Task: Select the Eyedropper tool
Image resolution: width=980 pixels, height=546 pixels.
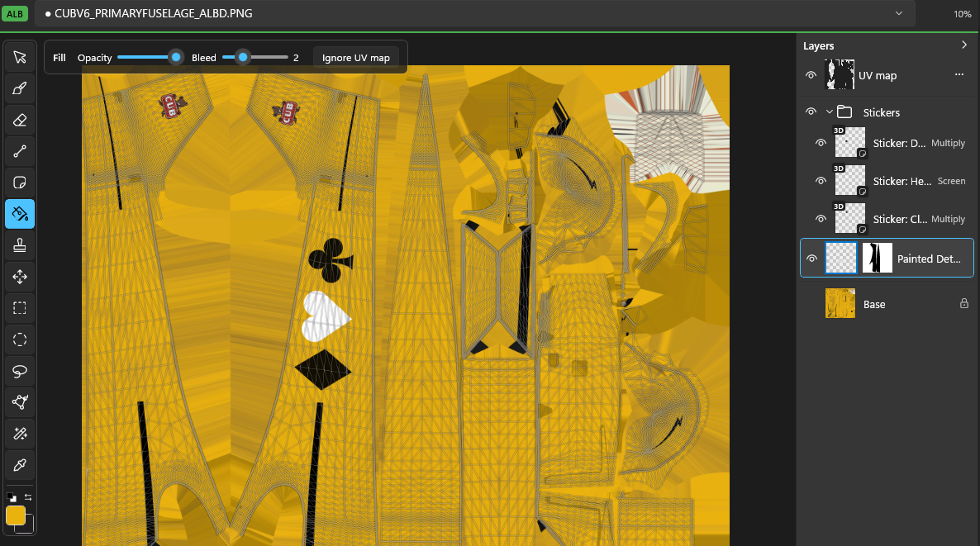Action: (19, 465)
